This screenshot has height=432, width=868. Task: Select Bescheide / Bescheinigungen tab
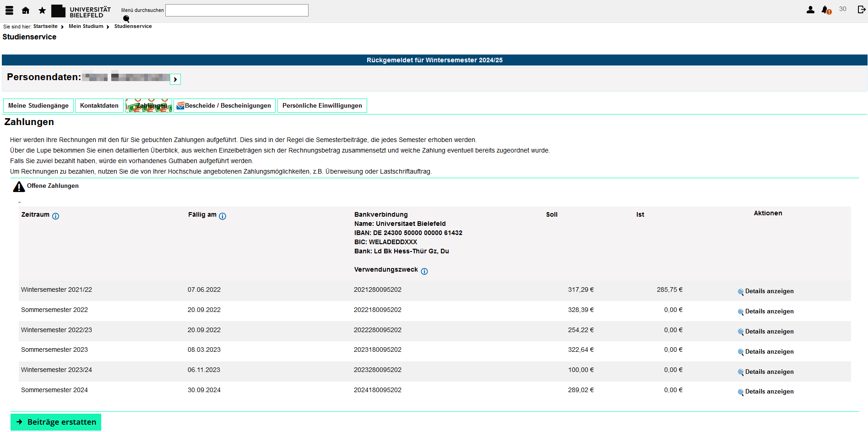224,105
